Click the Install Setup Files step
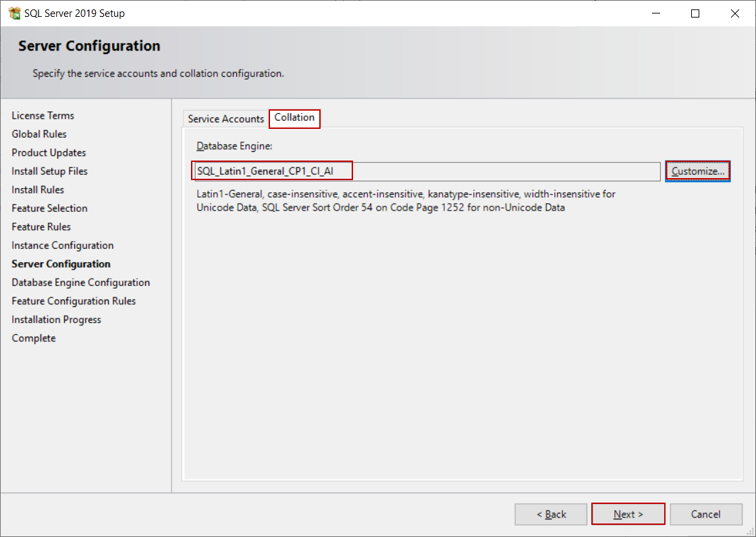The image size is (756, 537). 49,171
